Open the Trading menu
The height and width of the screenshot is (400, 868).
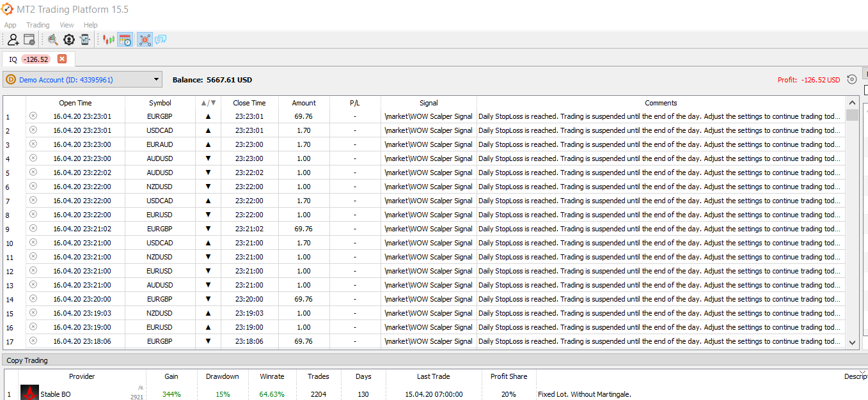coord(38,25)
